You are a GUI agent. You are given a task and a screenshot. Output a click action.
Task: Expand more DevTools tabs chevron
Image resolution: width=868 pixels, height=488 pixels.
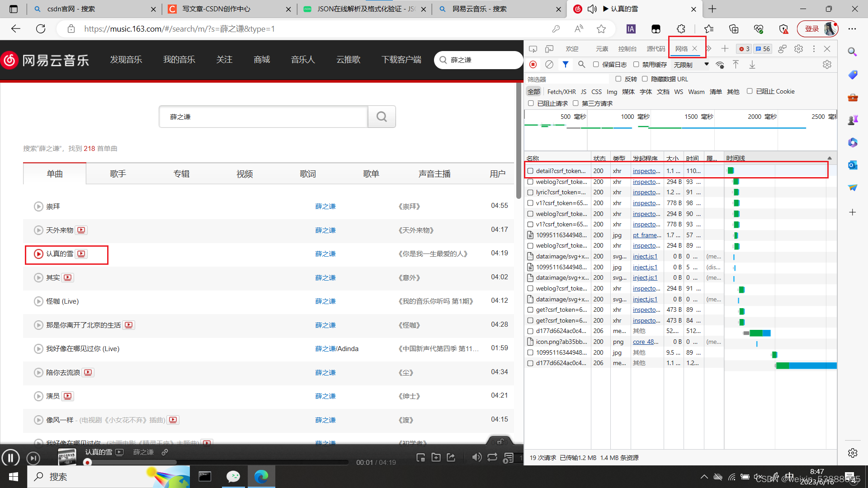tap(709, 49)
